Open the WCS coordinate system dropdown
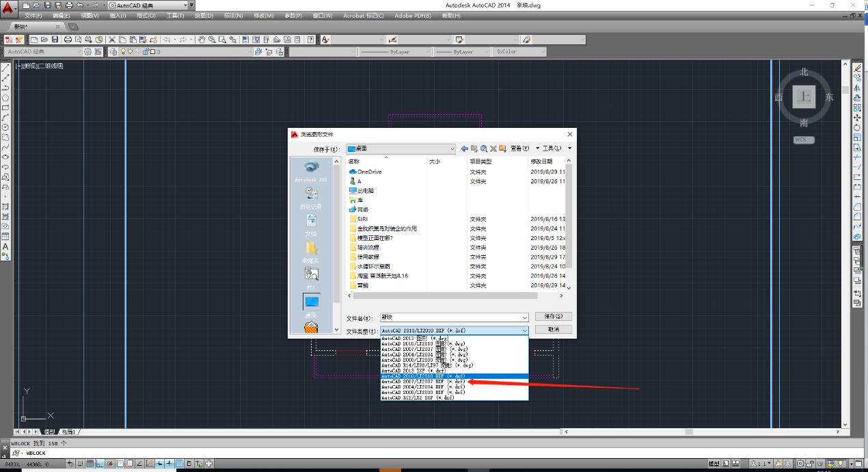This screenshot has height=472, width=868. 804,140
